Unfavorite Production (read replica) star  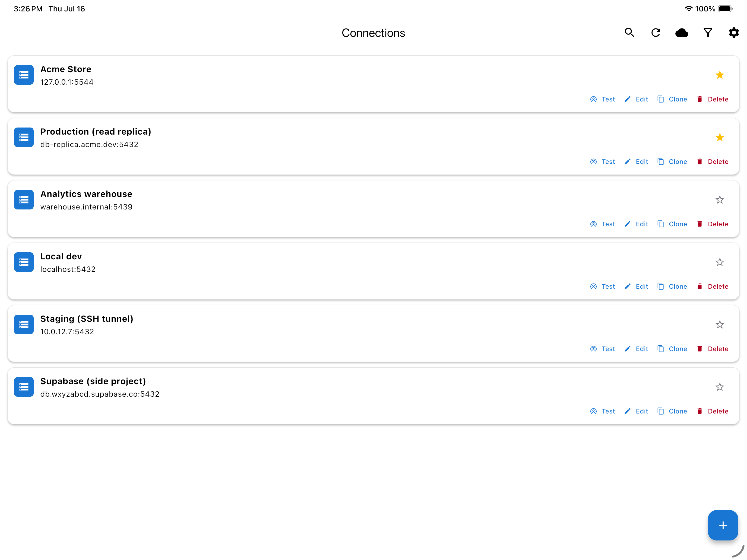[x=720, y=137]
